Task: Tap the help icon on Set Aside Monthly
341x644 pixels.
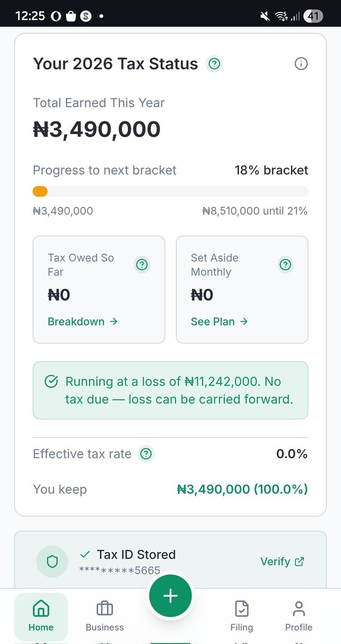Action: [x=286, y=265]
